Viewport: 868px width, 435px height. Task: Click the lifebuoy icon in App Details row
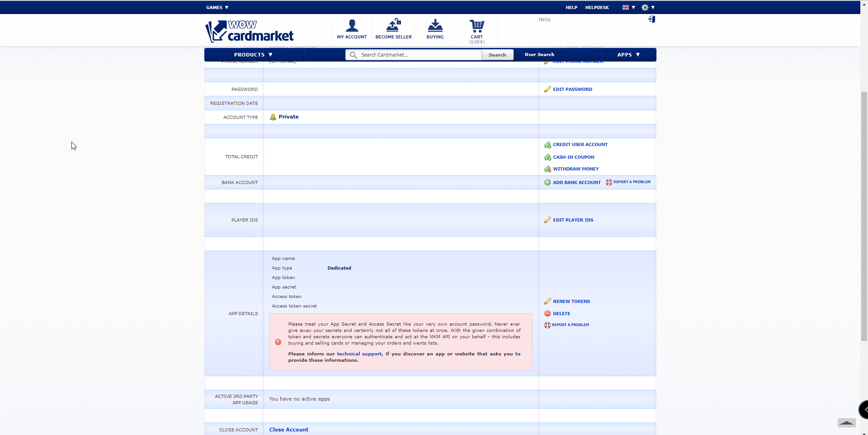pos(547,325)
